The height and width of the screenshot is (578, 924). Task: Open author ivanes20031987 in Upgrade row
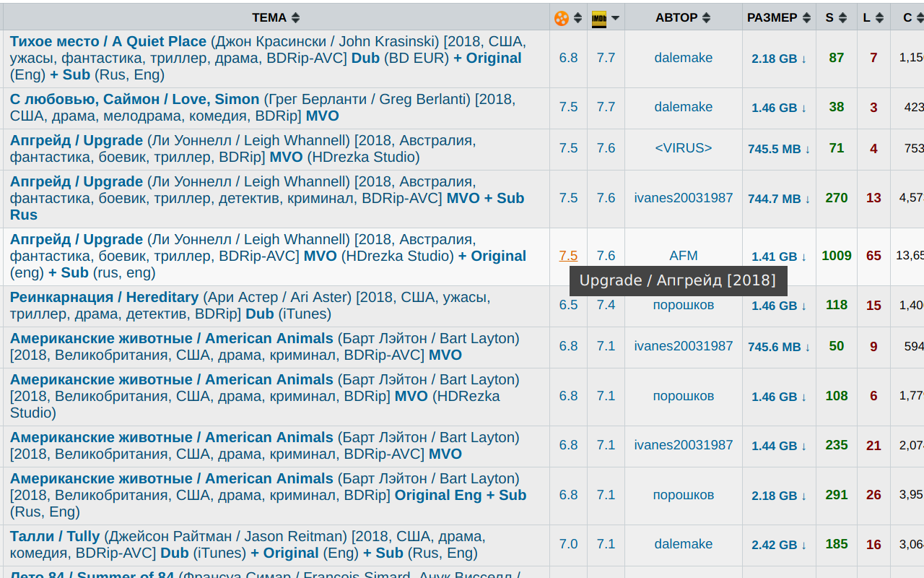point(684,198)
